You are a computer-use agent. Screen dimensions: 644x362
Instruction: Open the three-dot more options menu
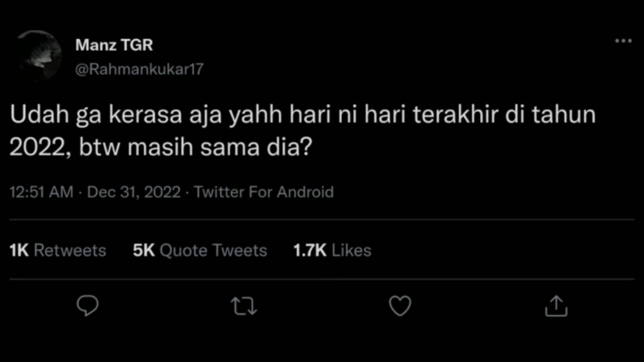point(623,41)
